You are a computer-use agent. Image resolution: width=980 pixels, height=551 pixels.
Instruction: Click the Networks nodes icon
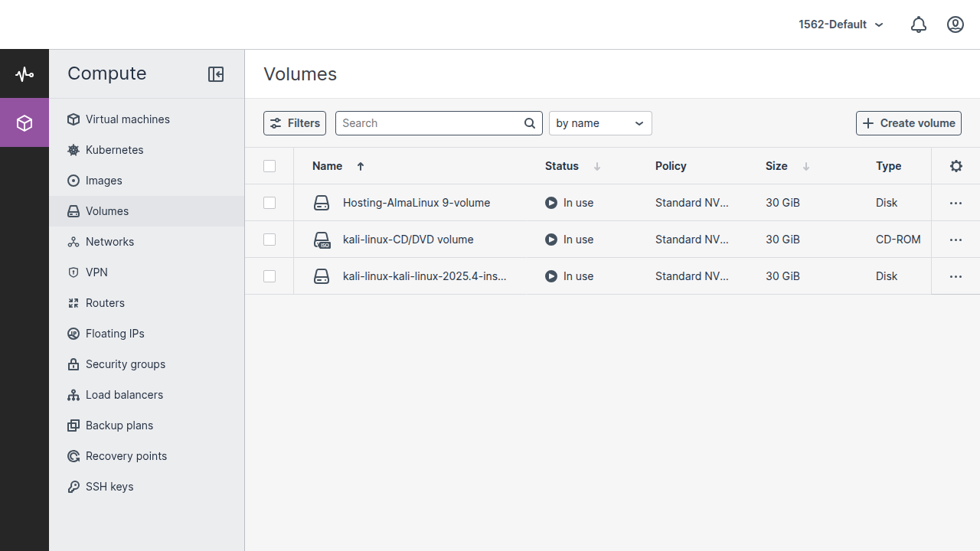tap(73, 242)
